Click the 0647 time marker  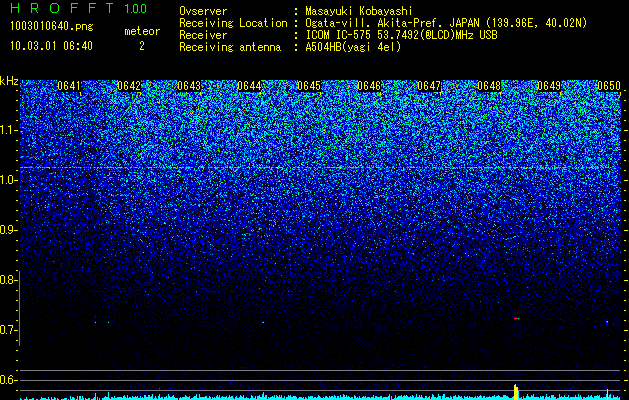[x=429, y=86]
